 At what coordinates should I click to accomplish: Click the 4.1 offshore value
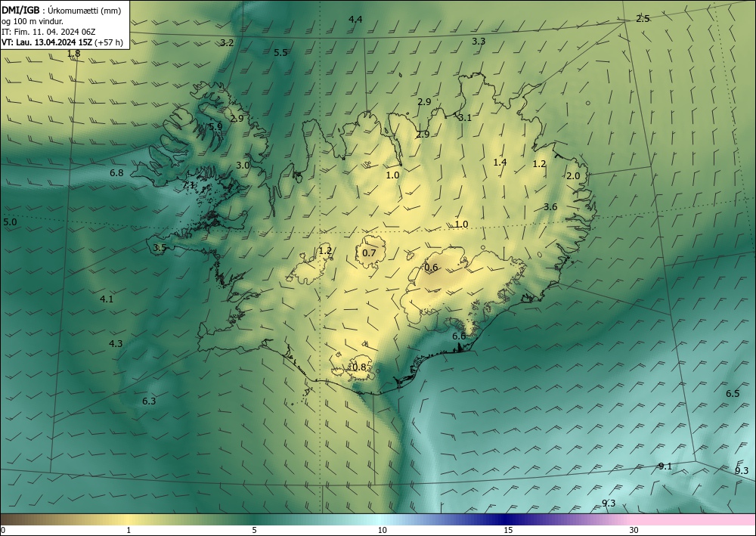coord(107,299)
